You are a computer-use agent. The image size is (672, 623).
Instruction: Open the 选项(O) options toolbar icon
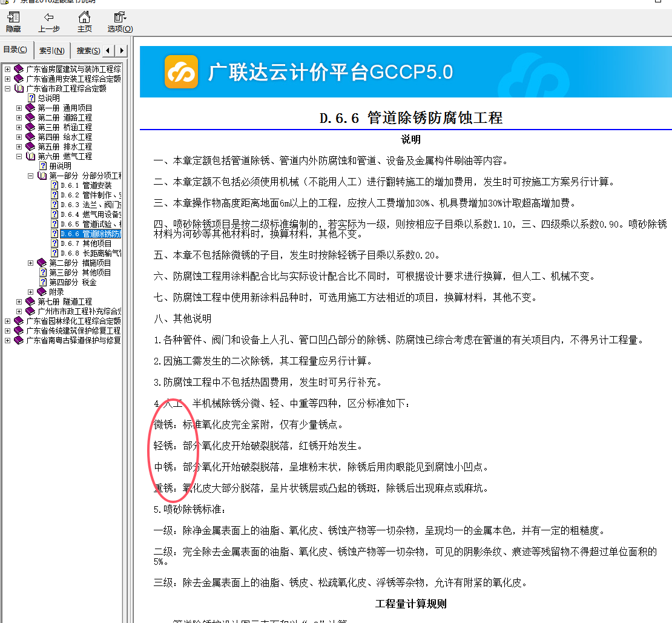tap(120, 17)
